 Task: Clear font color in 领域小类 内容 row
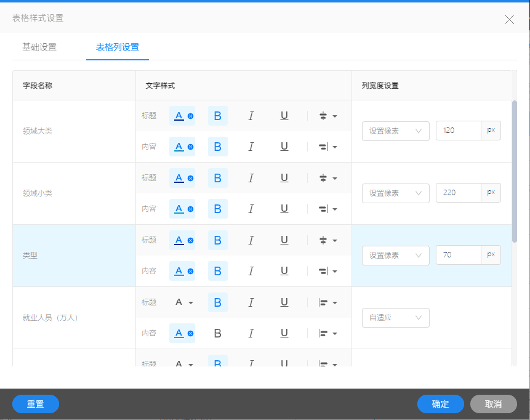point(191,209)
